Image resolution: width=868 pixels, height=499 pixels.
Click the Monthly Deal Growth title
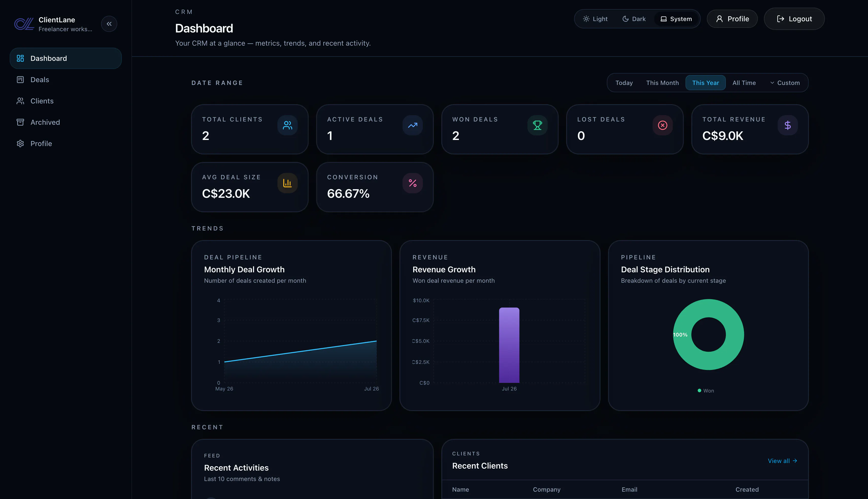click(x=244, y=269)
